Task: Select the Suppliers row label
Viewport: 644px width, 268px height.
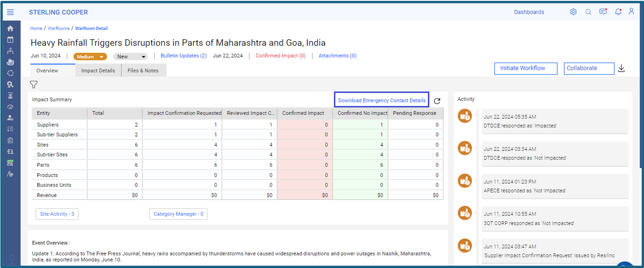Action: coord(48,125)
